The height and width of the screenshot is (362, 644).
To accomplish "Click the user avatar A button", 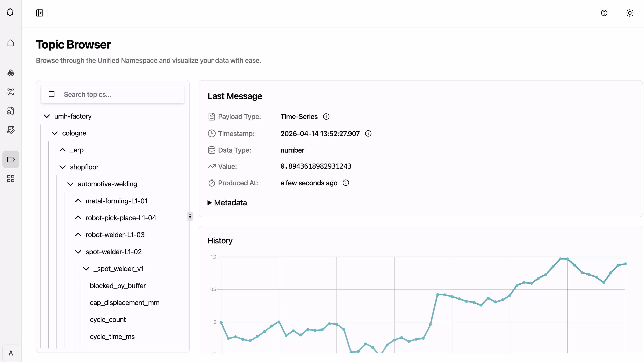I will pos(11,353).
